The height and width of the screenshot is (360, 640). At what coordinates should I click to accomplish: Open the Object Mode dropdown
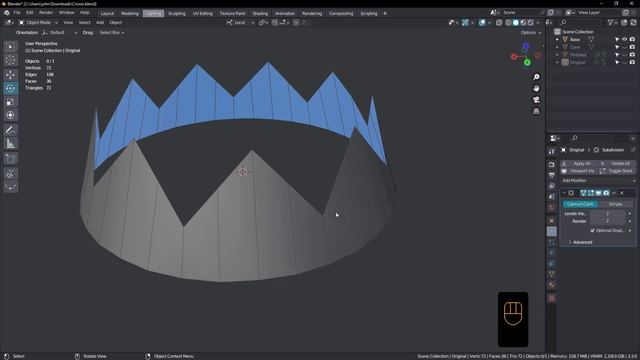pos(38,22)
